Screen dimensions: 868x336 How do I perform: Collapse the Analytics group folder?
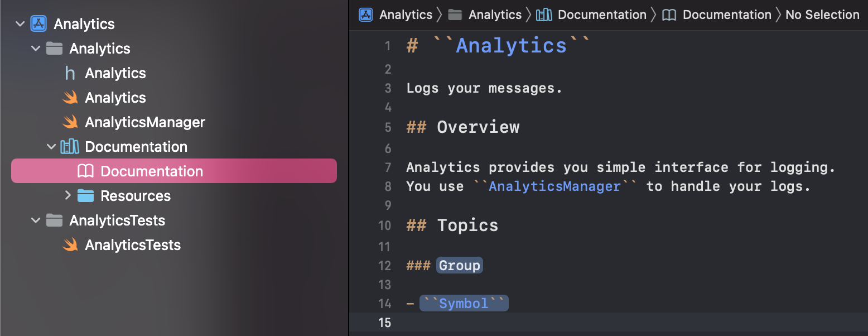36,49
